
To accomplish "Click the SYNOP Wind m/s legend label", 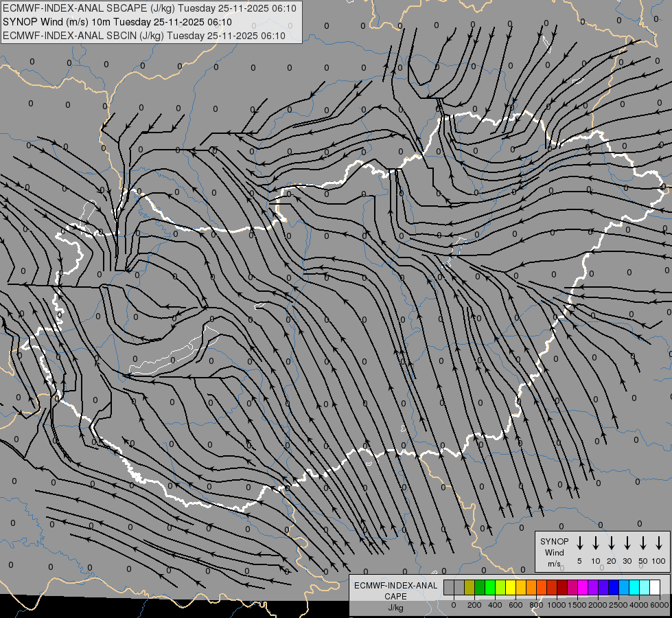I will point(554,552).
